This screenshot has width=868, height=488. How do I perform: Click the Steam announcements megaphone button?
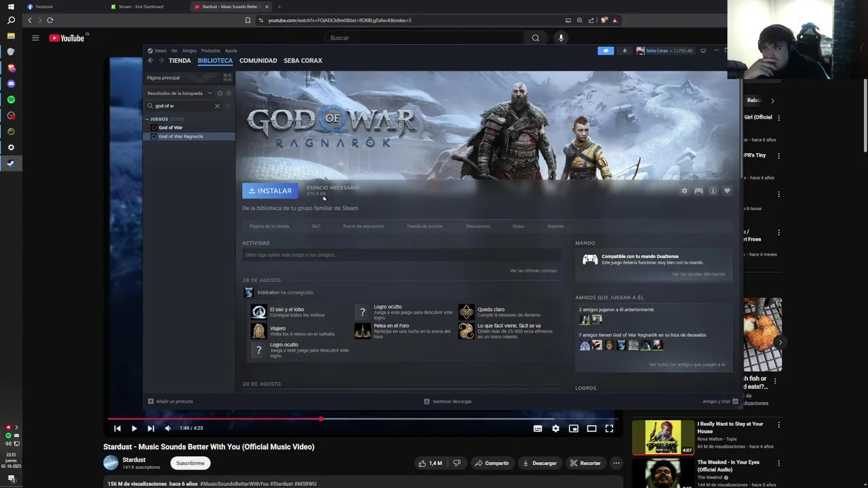pos(606,51)
